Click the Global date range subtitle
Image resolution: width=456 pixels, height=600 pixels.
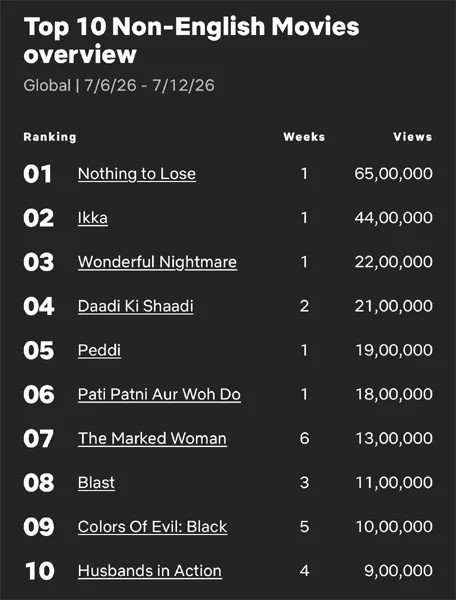coord(119,85)
